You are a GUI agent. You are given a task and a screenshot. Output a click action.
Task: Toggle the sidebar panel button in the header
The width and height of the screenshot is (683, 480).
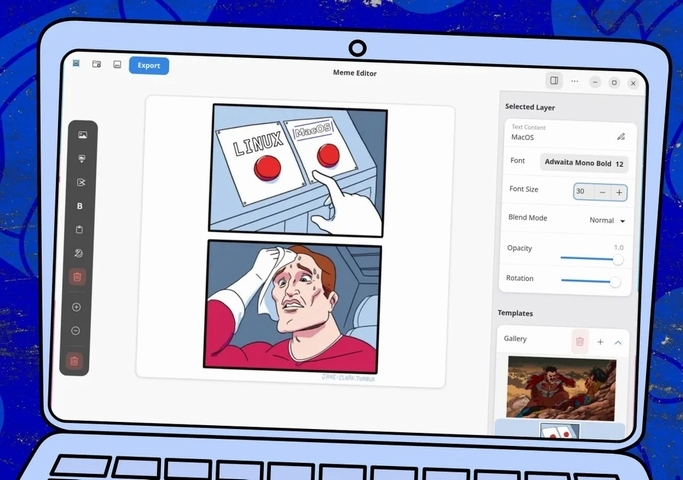coord(554,81)
